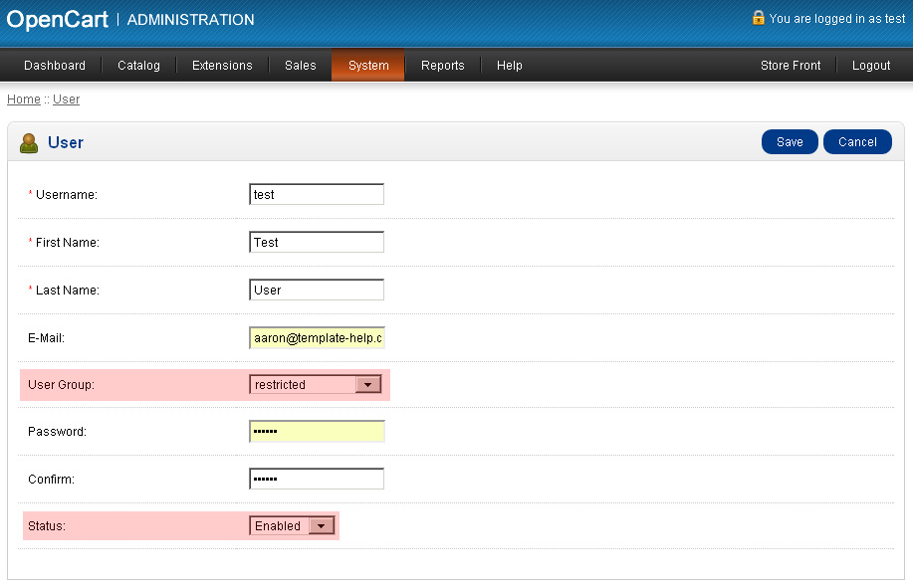Screen dimensions: 913x588
Task: Click the user avatar icon beside User heading
Action: coord(29,143)
